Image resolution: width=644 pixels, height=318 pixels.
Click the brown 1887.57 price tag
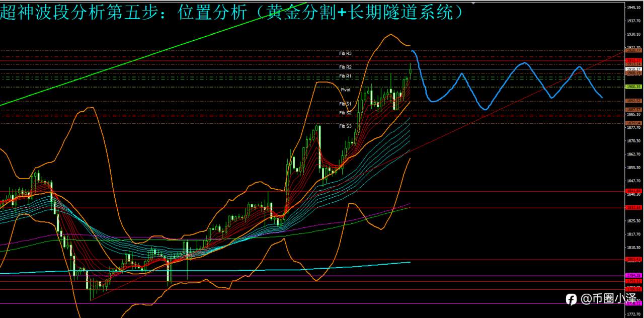click(x=633, y=109)
